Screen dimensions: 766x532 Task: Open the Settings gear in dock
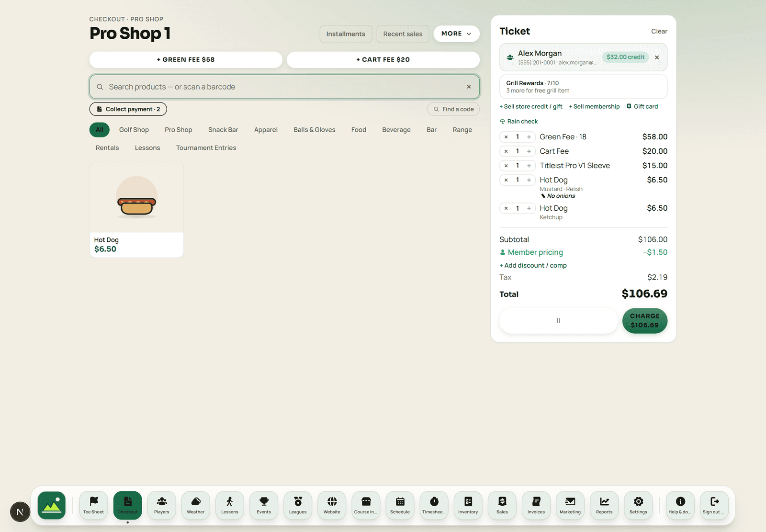pos(638,505)
